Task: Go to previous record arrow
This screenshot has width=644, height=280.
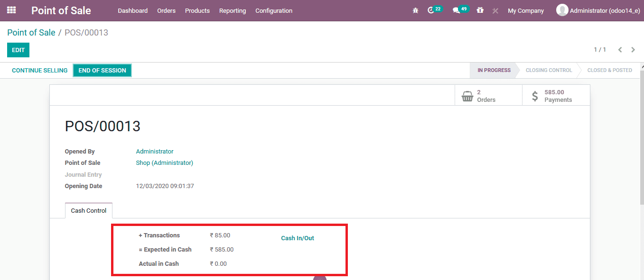Action: click(620, 50)
